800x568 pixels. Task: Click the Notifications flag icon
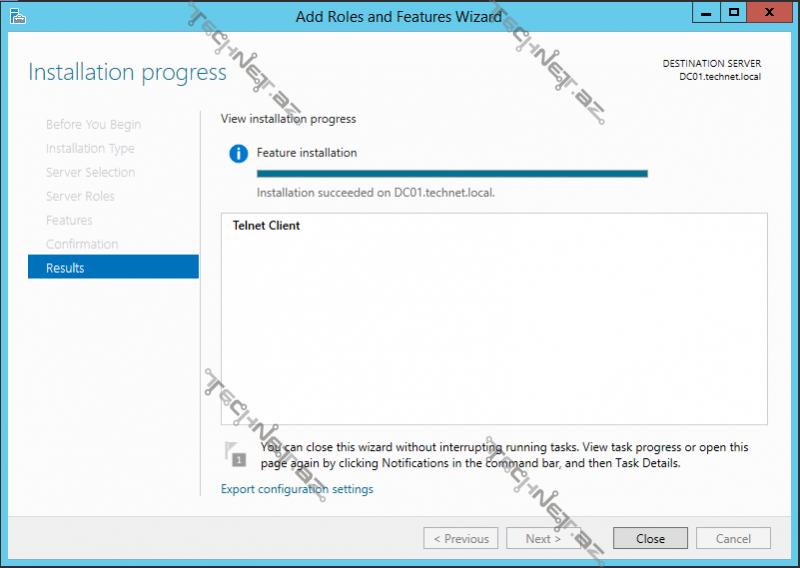tap(235, 454)
